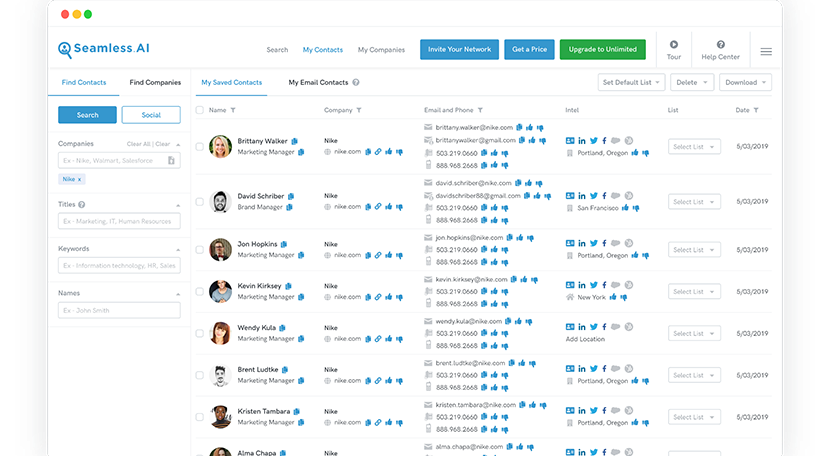Check the Brittany Walker row checkbox
Screen dimensions: 828x456
(x=200, y=147)
